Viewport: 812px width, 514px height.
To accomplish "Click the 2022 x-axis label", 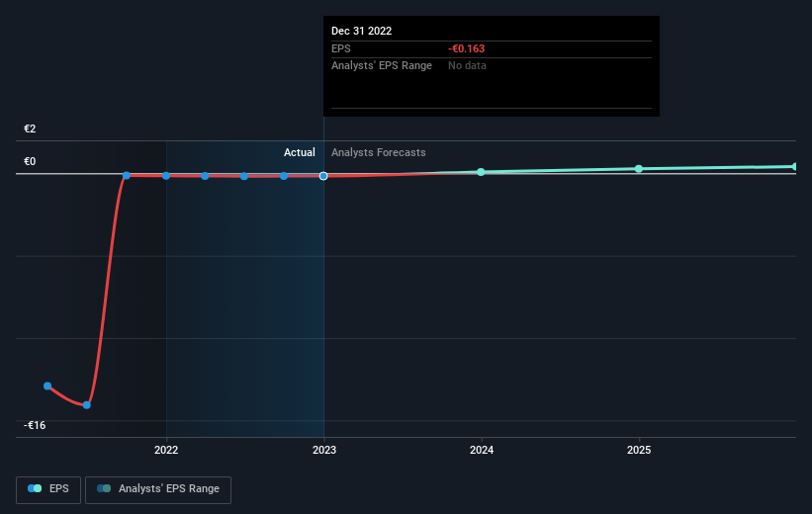I will (x=166, y=450).
